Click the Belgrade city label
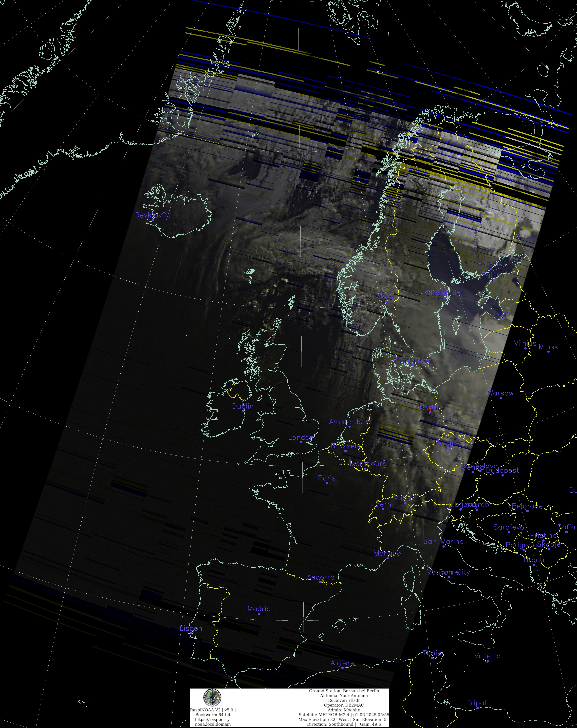The image size is (577, 728). 527,506
